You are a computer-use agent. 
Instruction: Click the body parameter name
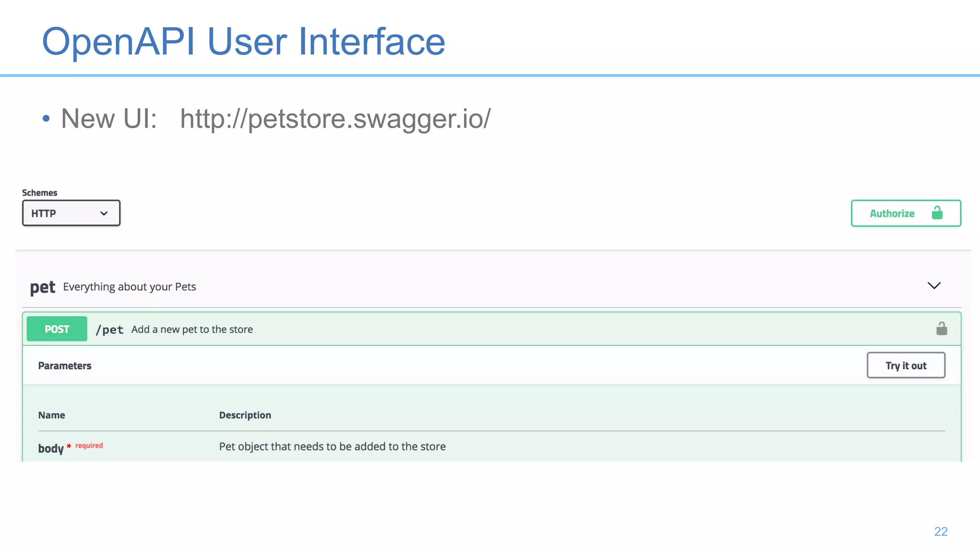click(x=51, y=448)
